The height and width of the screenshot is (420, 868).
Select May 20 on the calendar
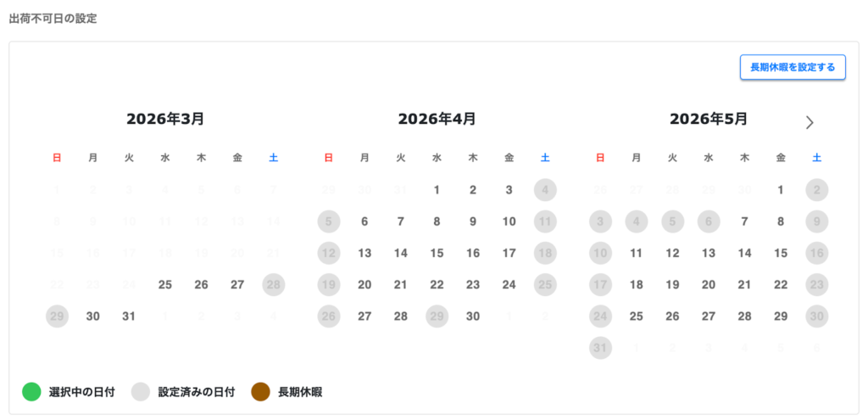(709, 285)
